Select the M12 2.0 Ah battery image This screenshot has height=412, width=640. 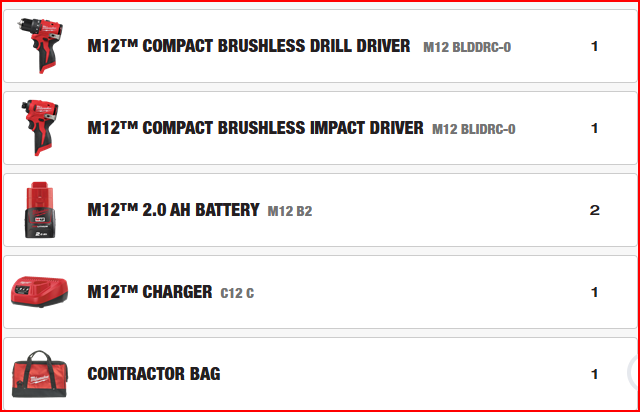[39, 210]
